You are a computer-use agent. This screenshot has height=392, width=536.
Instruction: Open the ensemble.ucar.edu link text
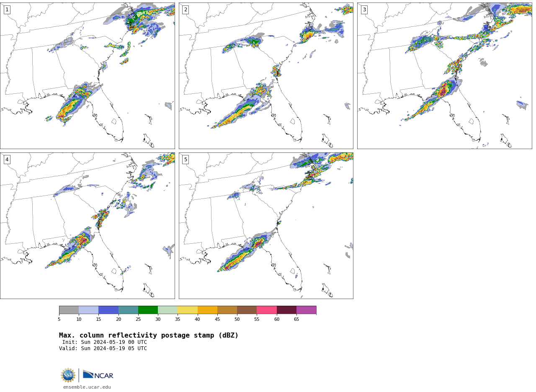tap(87, 387)
